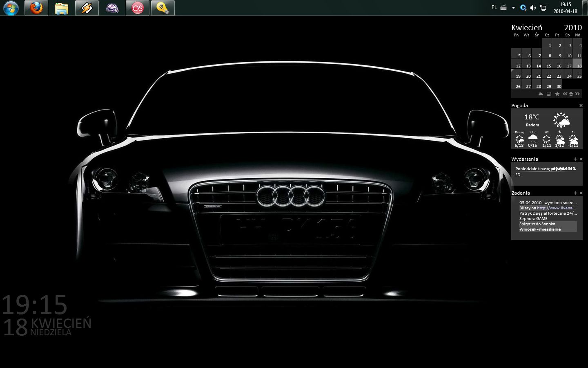Select calendar day 1

pyautogui.click(x=547, y=43)
